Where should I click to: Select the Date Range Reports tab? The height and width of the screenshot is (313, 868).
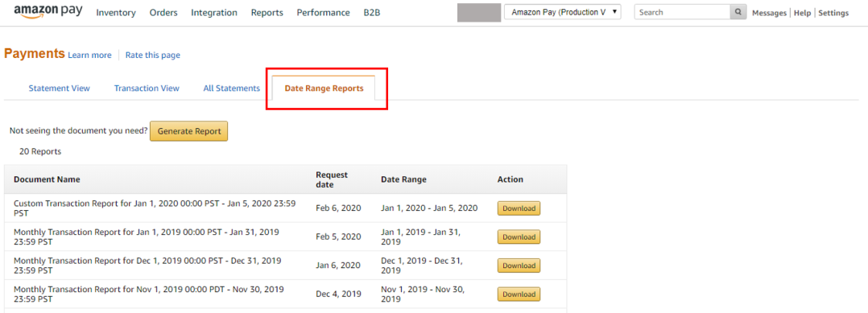pos(324,89)
